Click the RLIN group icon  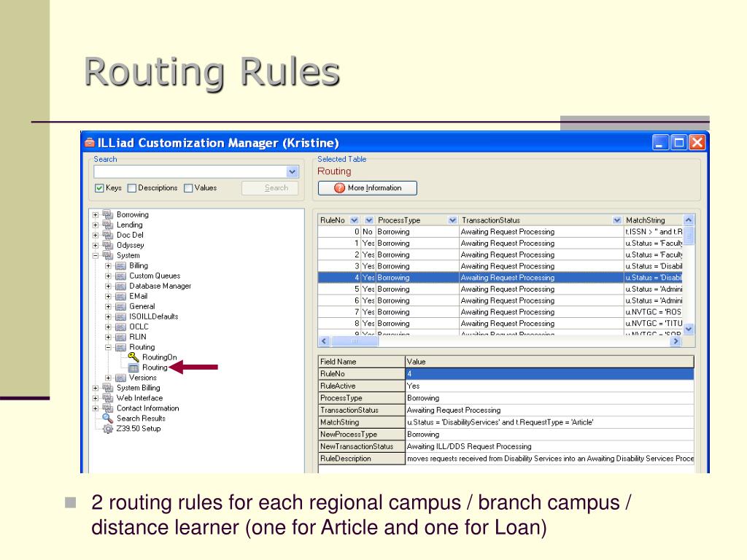coord(121,337)
